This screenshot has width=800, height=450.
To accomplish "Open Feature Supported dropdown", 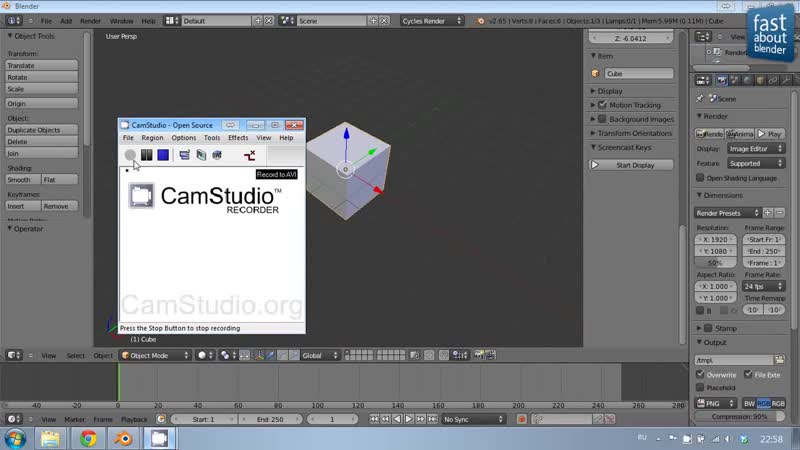I will [756, 163].
